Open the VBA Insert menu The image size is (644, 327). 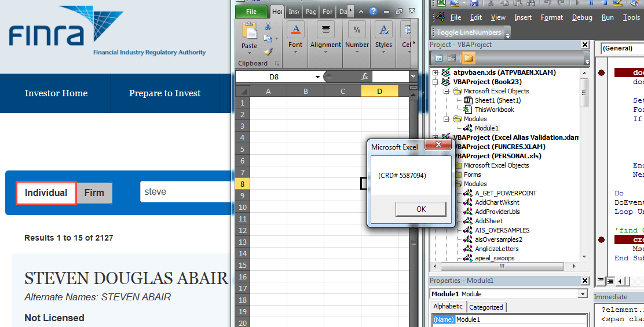523,17
